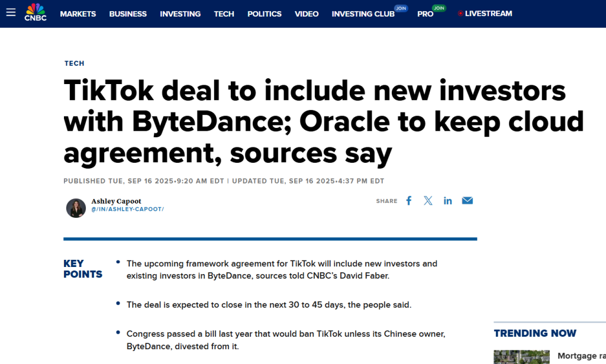Go to the CNBC home logo
This screenshot has width=606, height=364.
36,12
